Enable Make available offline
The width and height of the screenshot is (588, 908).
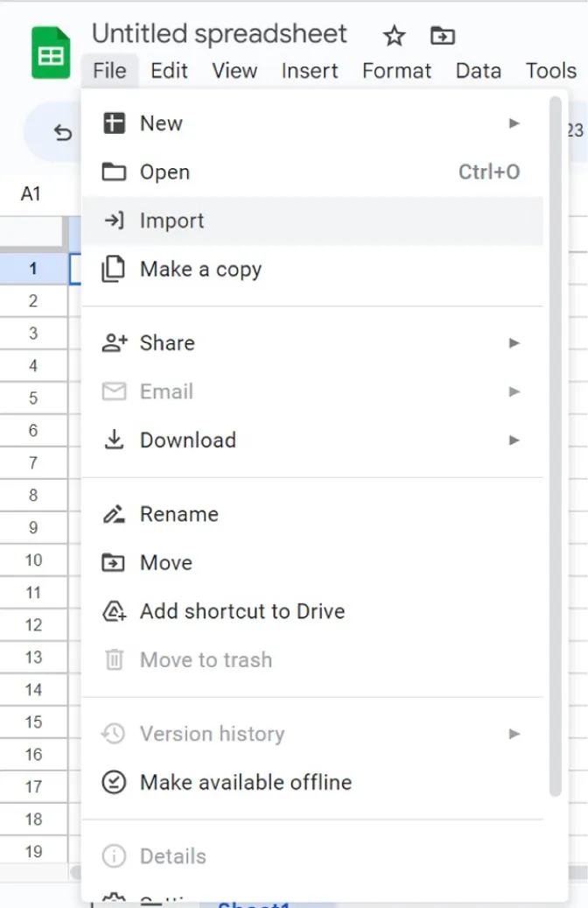[x=245, y=782]
